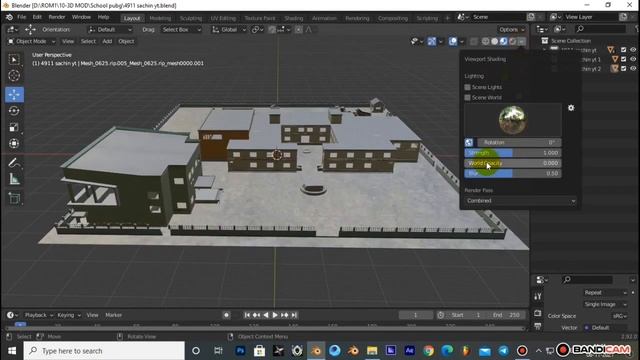Click the Windows search box
Viewport: 640px width, 360px height.
click(104, 351)
